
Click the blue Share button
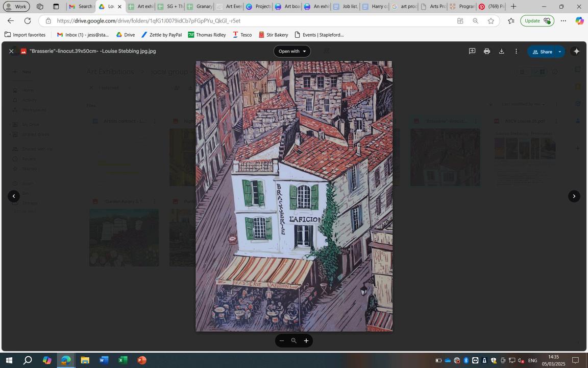[542, 52]
